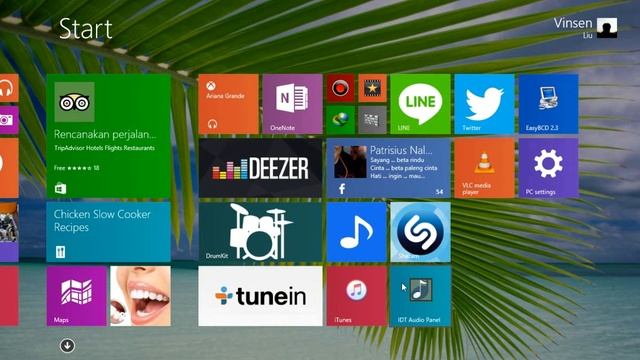Screen dimensions: 640x360
Task: Open PC settings gear tile
Action: 549,168
